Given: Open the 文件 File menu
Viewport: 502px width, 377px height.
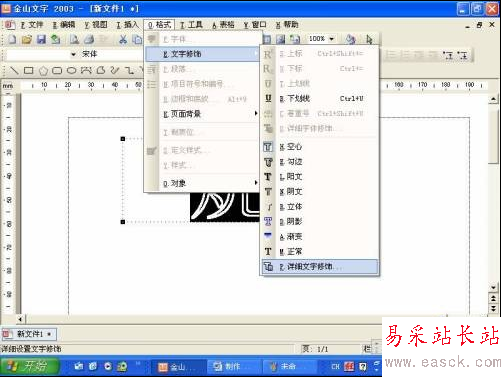Looking at the screenshot, I should point(32,25).
